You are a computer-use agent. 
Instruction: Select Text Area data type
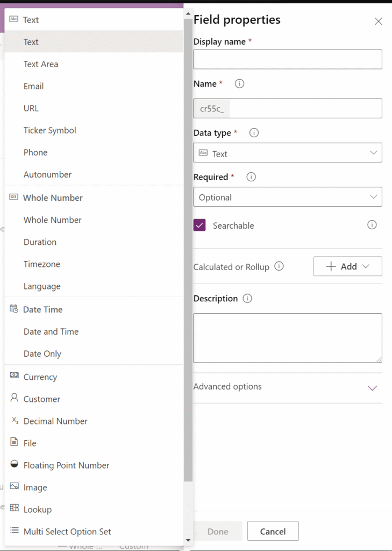pos(94,64)
